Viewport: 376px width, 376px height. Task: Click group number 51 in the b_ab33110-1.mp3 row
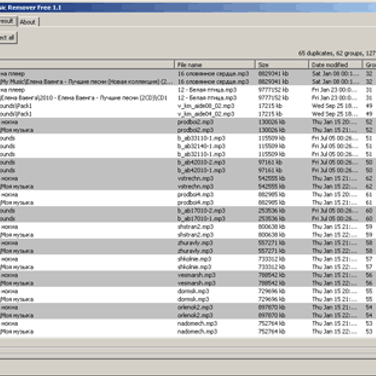coord(369,138)
